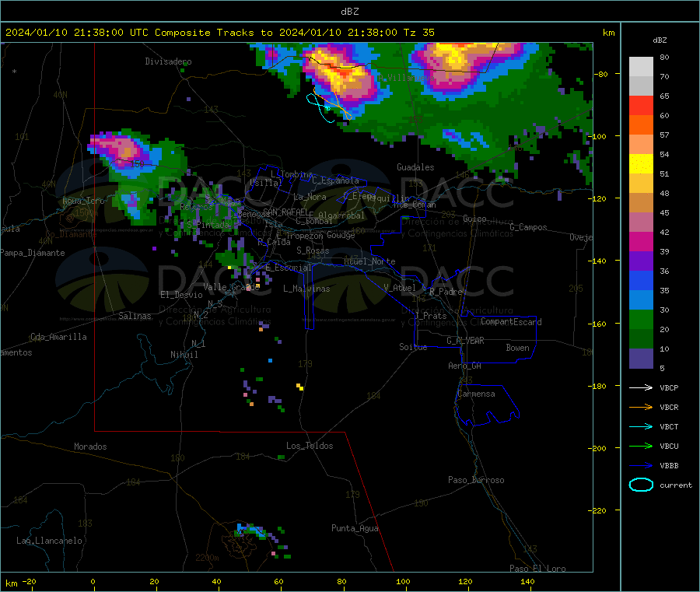Click the Guadales map label
The width and height of the screenshot is (700, 592).
pos(415,167)
